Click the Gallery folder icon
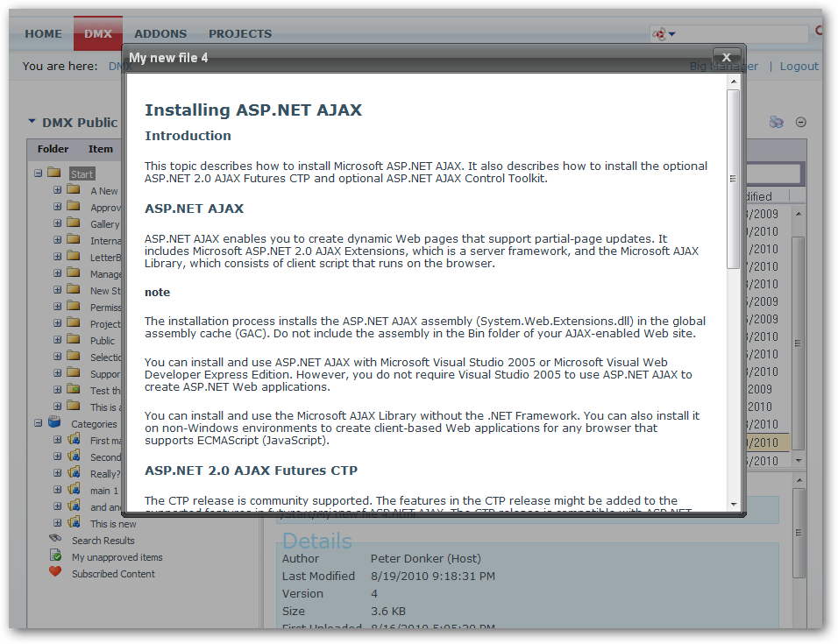 coord(74,223)
